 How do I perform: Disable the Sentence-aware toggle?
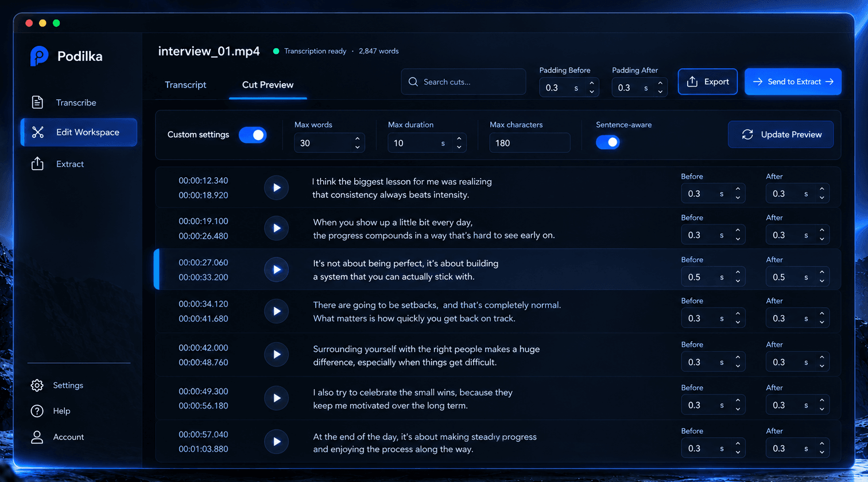(x=608, y=142)
